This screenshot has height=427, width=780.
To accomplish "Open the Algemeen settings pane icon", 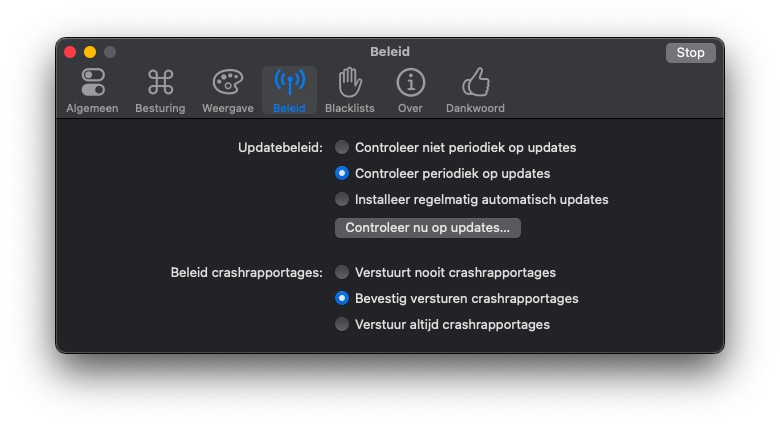I will tap(92, 82).
